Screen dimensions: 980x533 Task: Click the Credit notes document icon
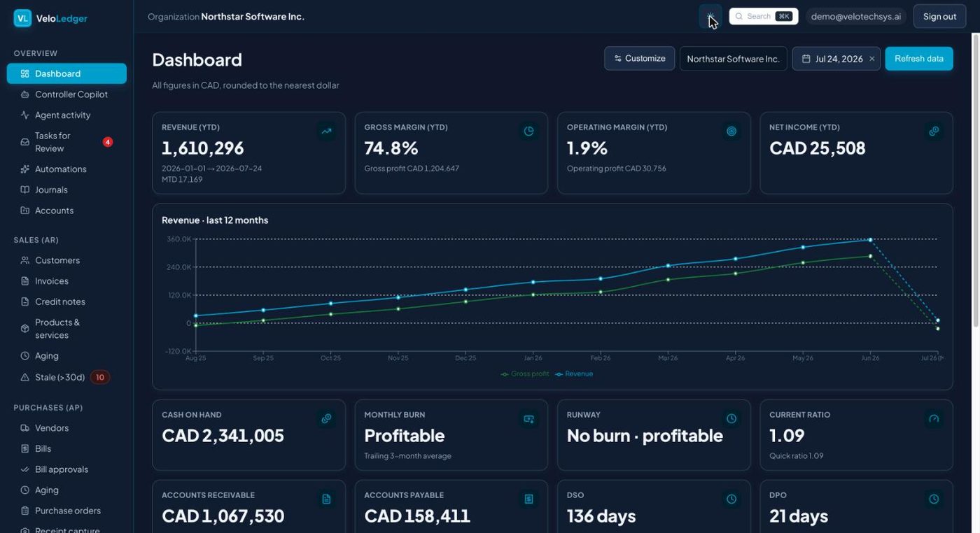point(25,301)
